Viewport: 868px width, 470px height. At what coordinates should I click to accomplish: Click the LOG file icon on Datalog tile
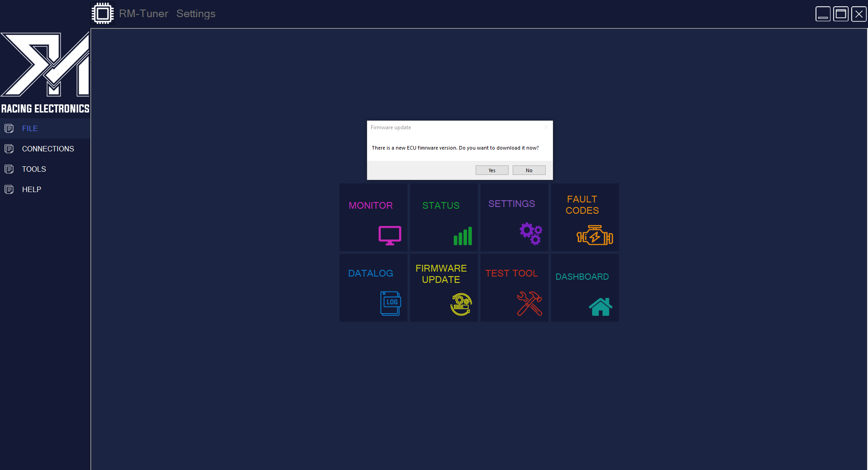pos(391,303)
